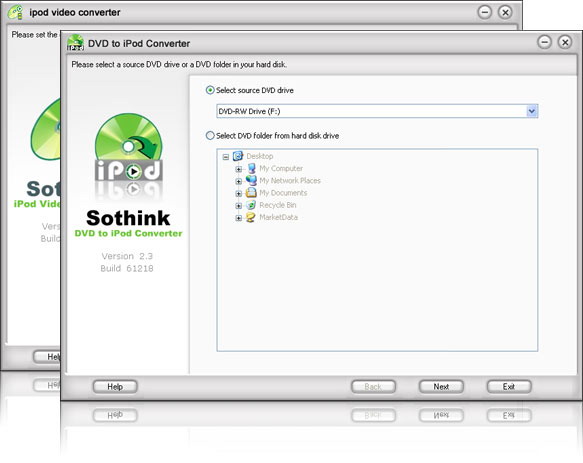Select the My Network Places row text

click(290, 181)
